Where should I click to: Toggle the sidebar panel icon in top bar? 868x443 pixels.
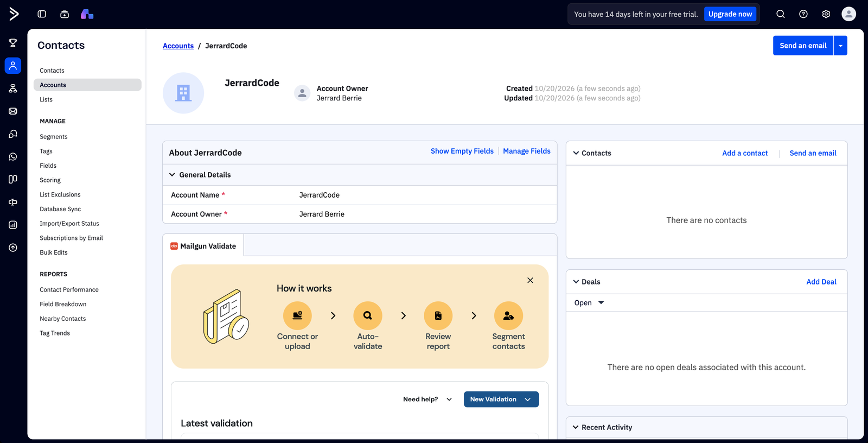[x=42, y=14]
